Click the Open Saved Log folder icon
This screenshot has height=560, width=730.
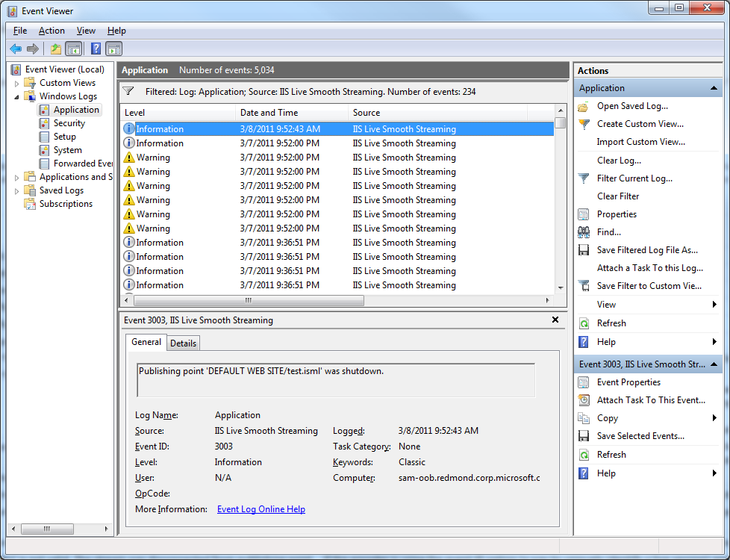coord(584,107)
